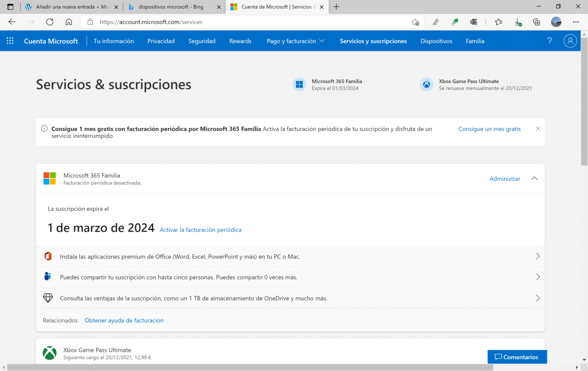The width and height of the screenshot is (588, 371).
Task: Click the Xbox Game Pass Ultimate circular logo
Action: coord(426,84)
